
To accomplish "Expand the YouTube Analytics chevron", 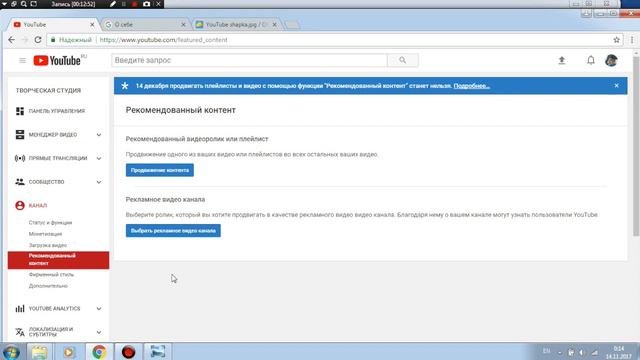I will [99, 309].
